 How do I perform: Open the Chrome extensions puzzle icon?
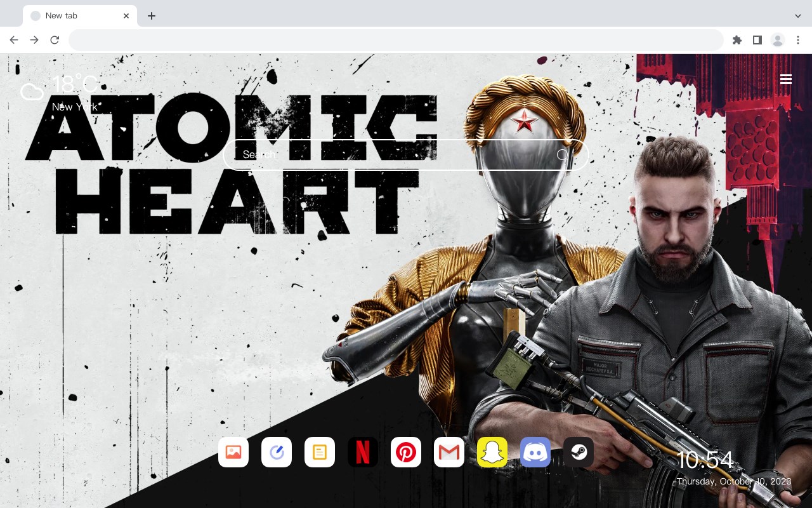737,40
